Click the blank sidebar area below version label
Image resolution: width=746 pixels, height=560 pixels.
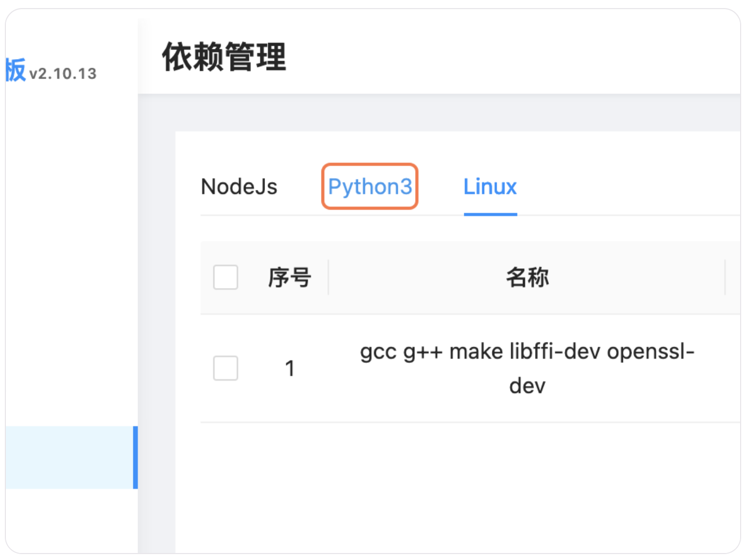(70, 242)
